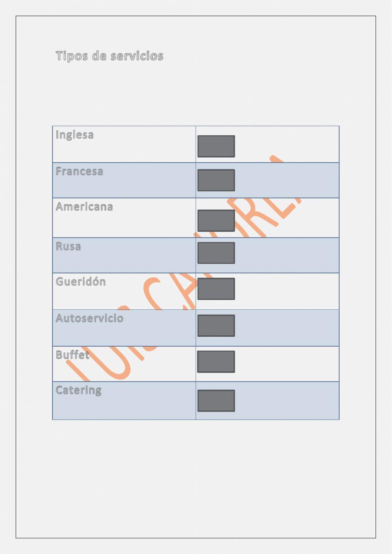Click the Rusa label in table
This screenshot has width=392, height=554.
pos(68,247)
